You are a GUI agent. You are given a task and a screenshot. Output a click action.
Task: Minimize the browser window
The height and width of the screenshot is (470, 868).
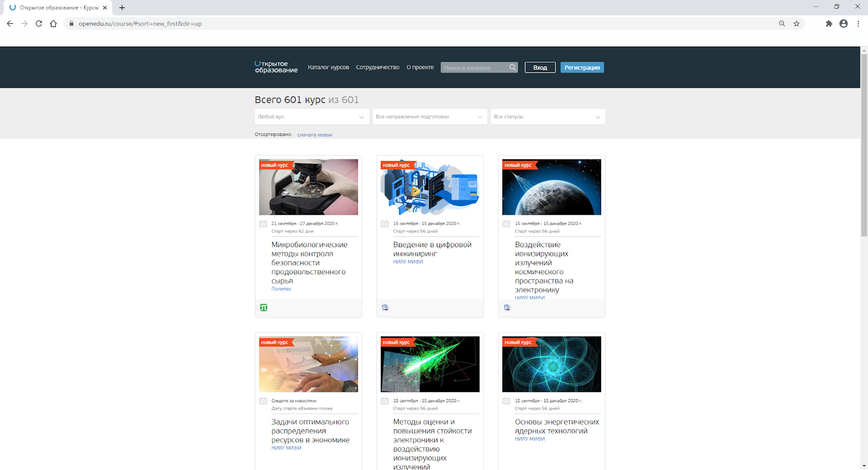tap(816, 7)
